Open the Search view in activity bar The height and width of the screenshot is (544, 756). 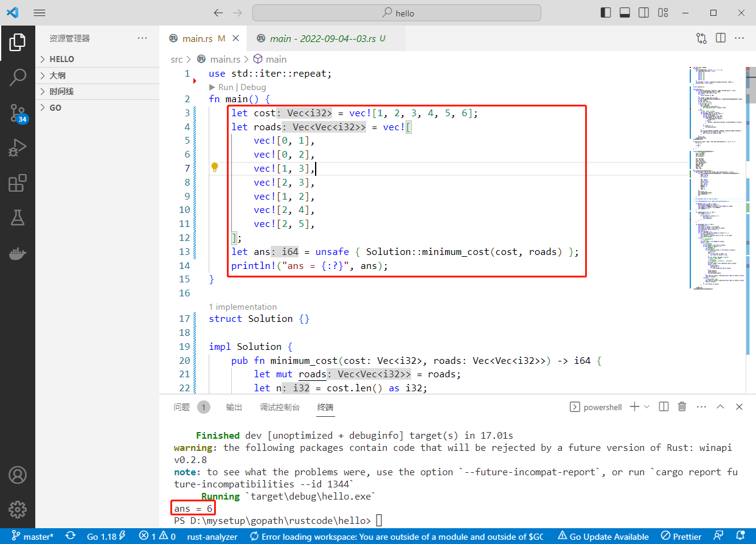(18, 77)
